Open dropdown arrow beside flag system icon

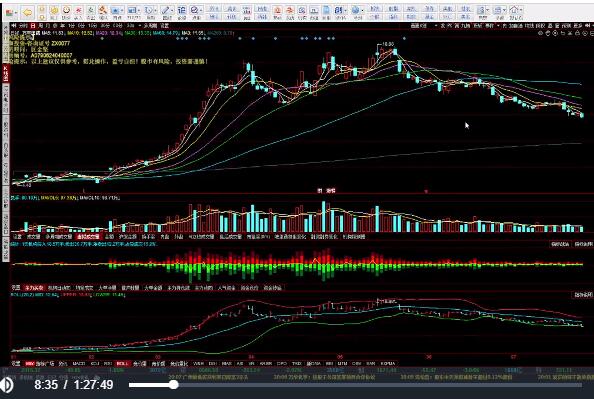coord(16,13)
